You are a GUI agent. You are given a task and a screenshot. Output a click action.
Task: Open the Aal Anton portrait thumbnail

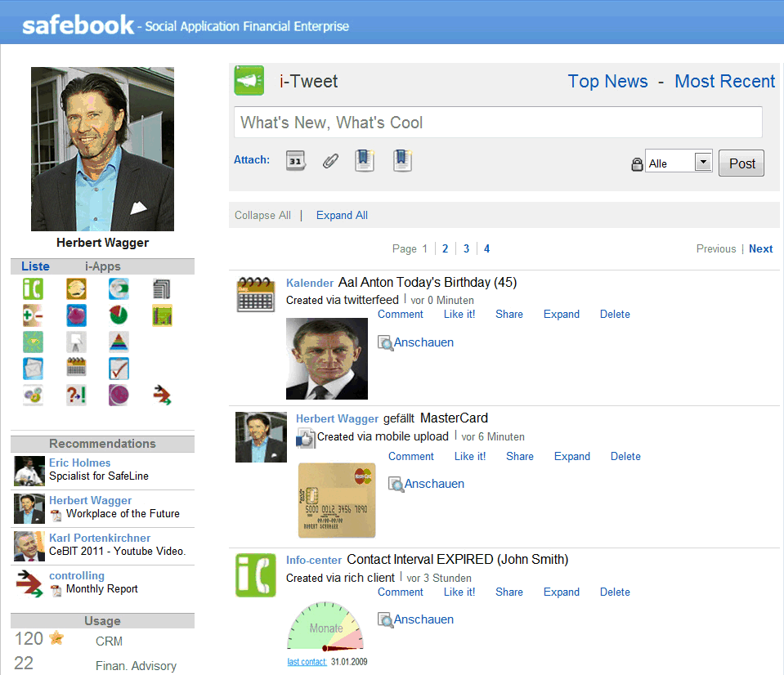coord(326,359)
